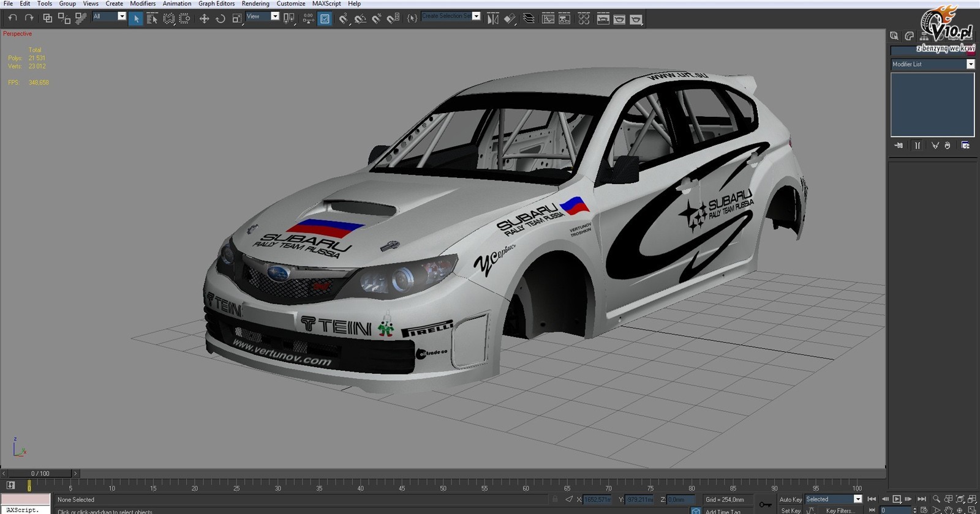Viewport: 980px width, 514px height.
Task: Click the Bind to Space Warp icon
Action: click(x=80, y=18)
